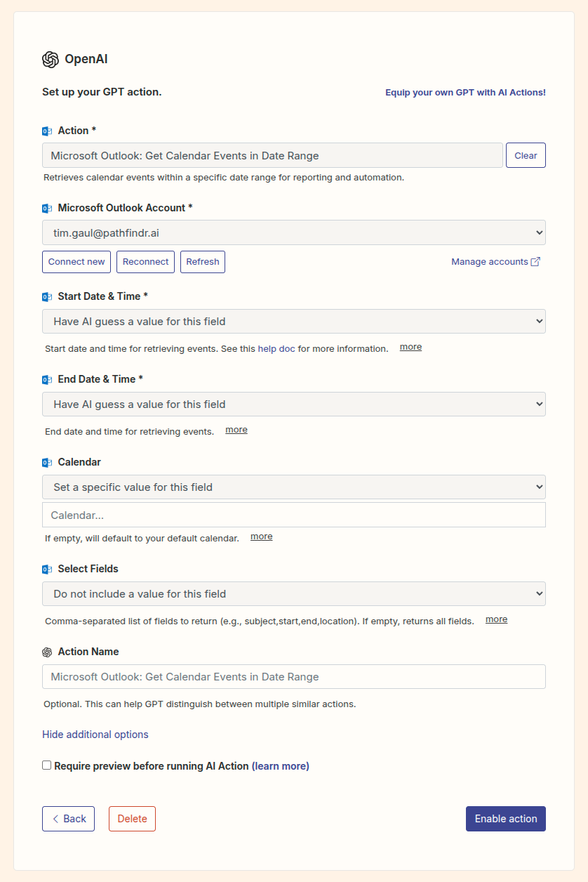The image size is (588, 882).
Task: Click the OpenAI icon beside Action Name
Action: coord(47,652)
